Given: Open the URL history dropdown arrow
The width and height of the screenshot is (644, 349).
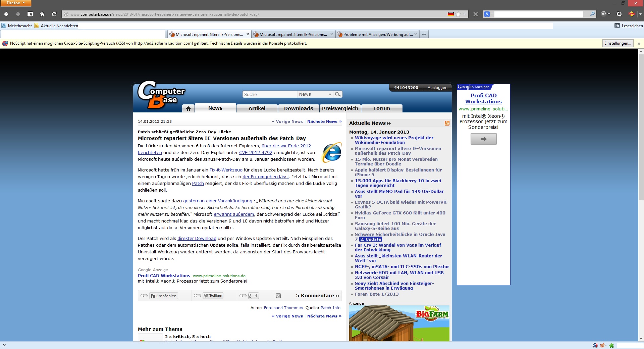Looking at the screenshot, I should coord(465,14).
